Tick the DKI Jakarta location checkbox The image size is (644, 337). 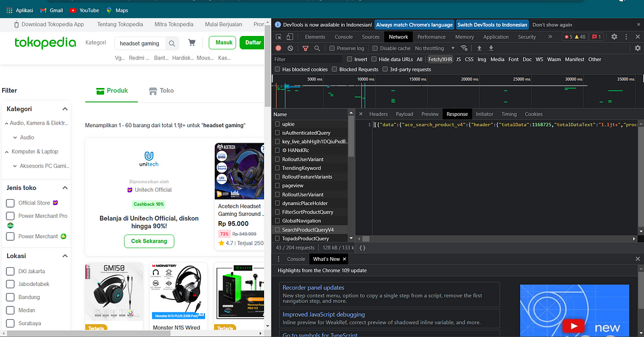click(x=10, y=271)
